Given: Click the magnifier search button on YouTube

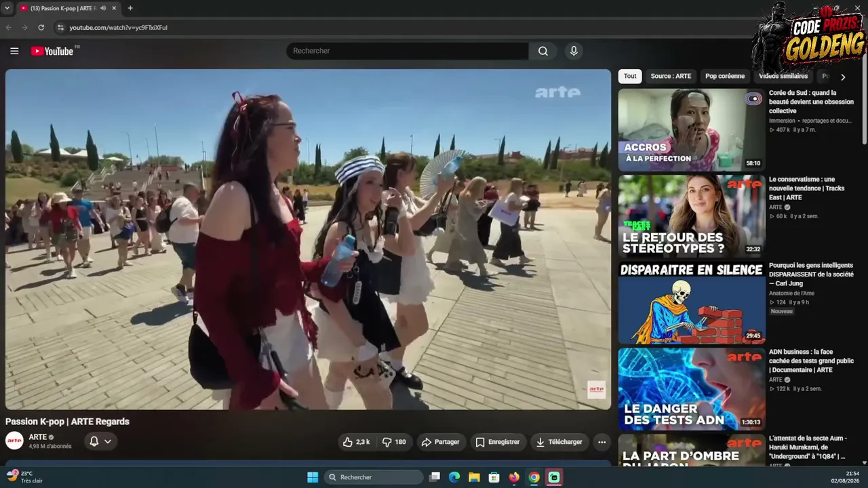Looking at the screenshot, I should (x=543, y=51).
